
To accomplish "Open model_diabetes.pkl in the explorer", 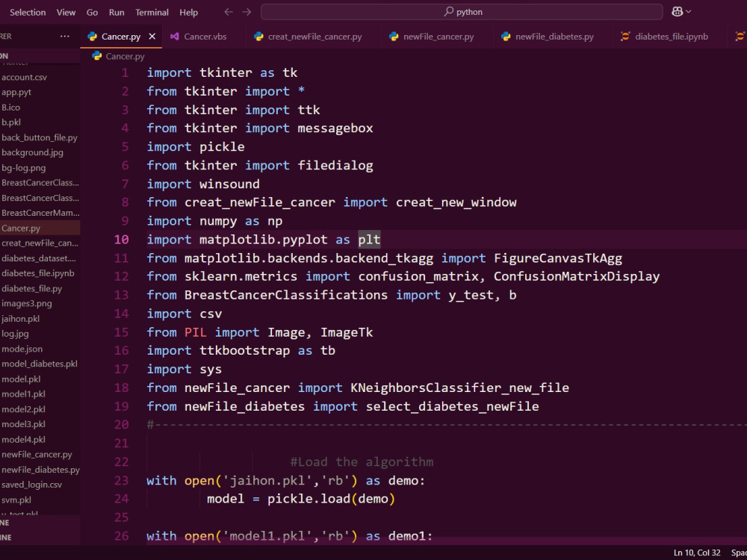I will (x=39, y=364).
